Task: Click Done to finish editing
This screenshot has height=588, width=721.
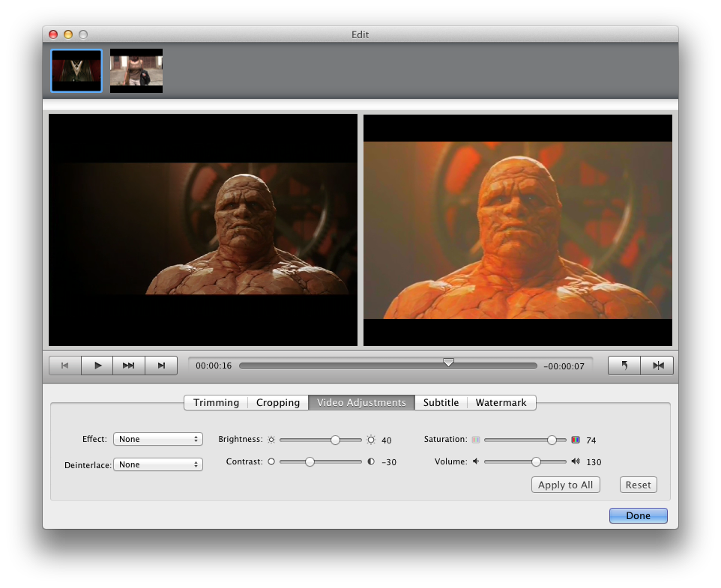Action: pos(638,516)
